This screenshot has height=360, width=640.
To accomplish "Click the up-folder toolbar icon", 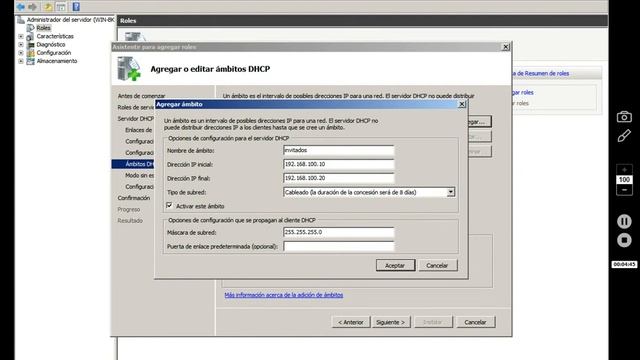I will pos(48,7).
